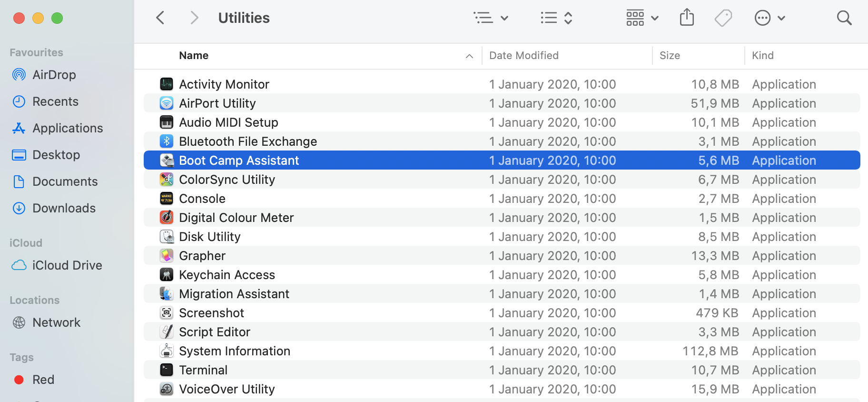Image resolution: width=868 pixels, height=402 pixels.
Task: Select the Keychain Access name
Action: tap(227, 275)
